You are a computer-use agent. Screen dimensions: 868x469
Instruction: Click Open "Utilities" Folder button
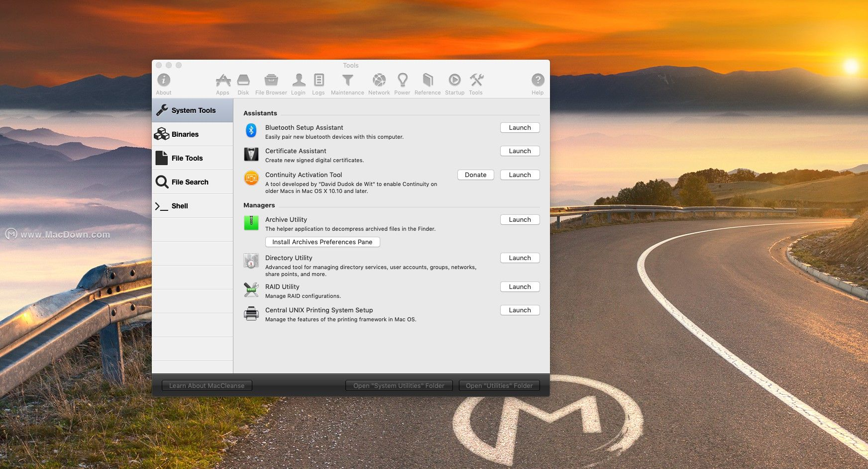[499, 385]
